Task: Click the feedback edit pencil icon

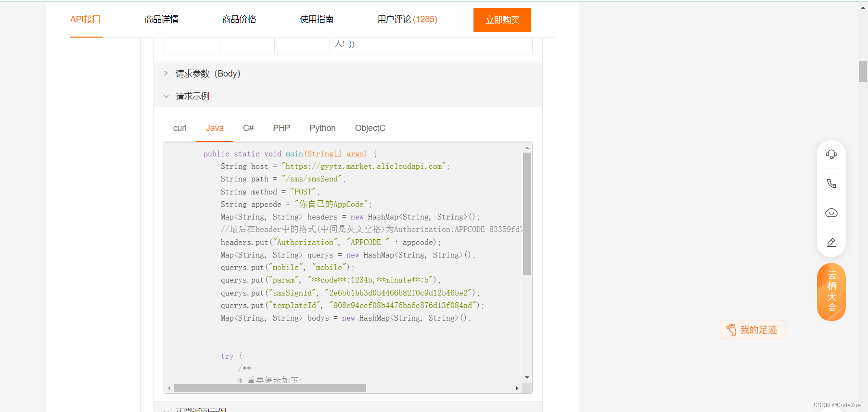Action: tap(831, 243)
